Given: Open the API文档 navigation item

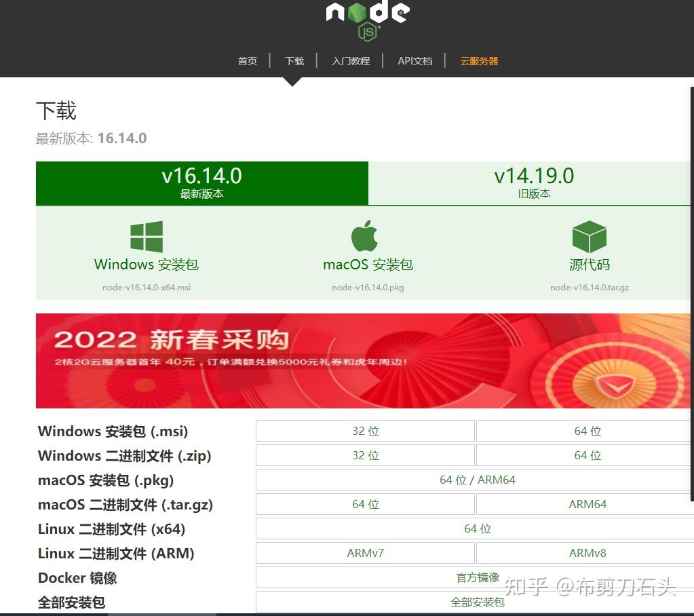Looking at the screenshot, I should pyautogui.click(x=415, y=60).
